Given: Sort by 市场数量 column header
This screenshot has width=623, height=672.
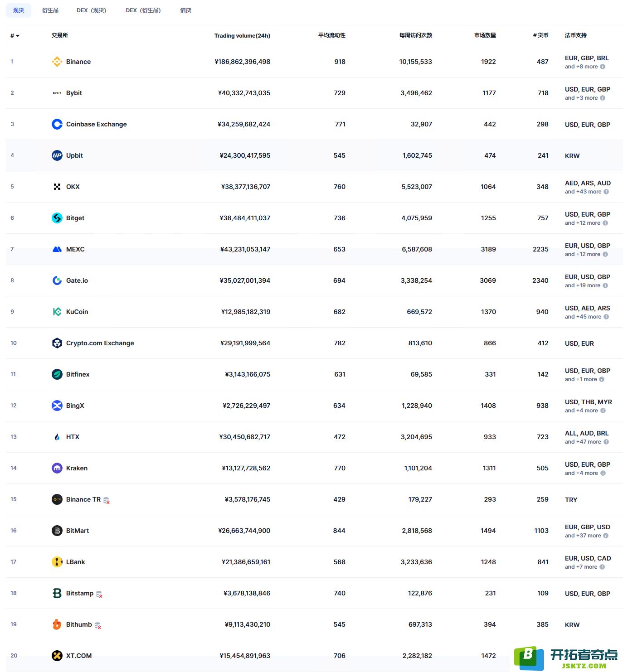Looking at the screenshot, I should [485, 35].
